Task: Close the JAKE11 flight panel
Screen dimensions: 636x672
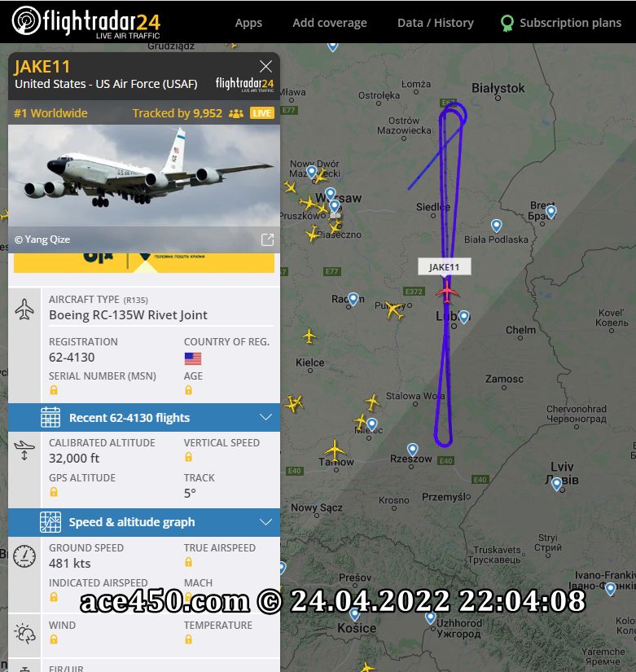Action: click(265, 67)
